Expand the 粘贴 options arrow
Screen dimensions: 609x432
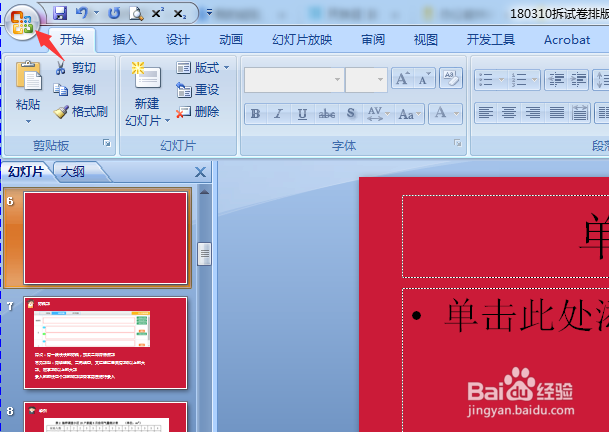(x=28, y=121)
